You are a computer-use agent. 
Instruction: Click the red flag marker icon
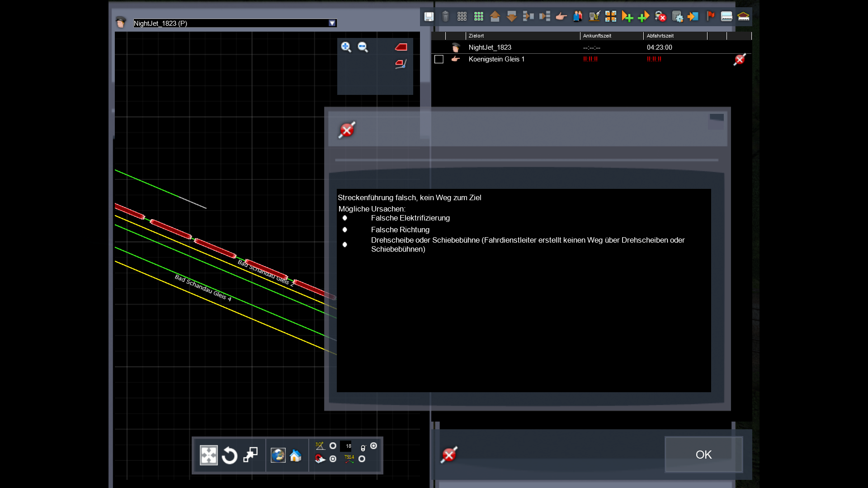click(710, 17)
